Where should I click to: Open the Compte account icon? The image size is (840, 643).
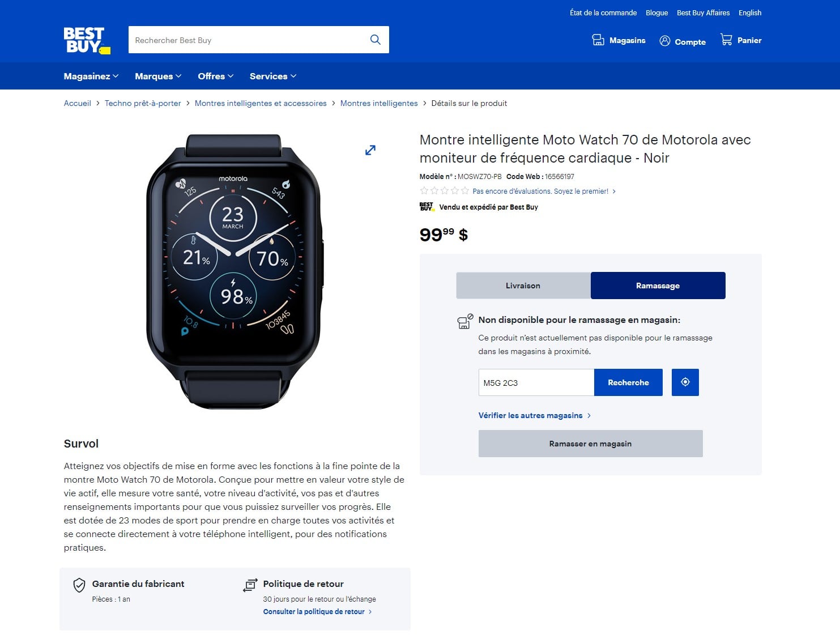click(665, 41)
